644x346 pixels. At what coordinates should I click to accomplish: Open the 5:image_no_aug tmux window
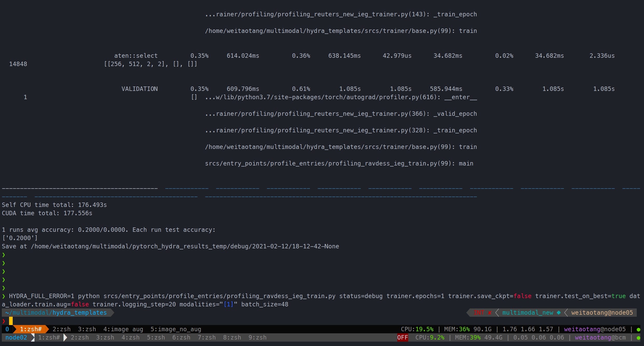[176, 329]
